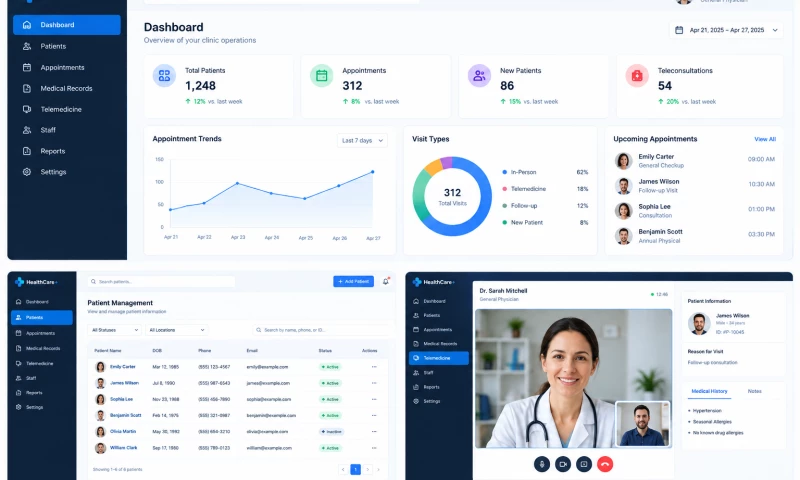
Task: Open actions menu for Olivia Martin row
Action: [374, 432]
